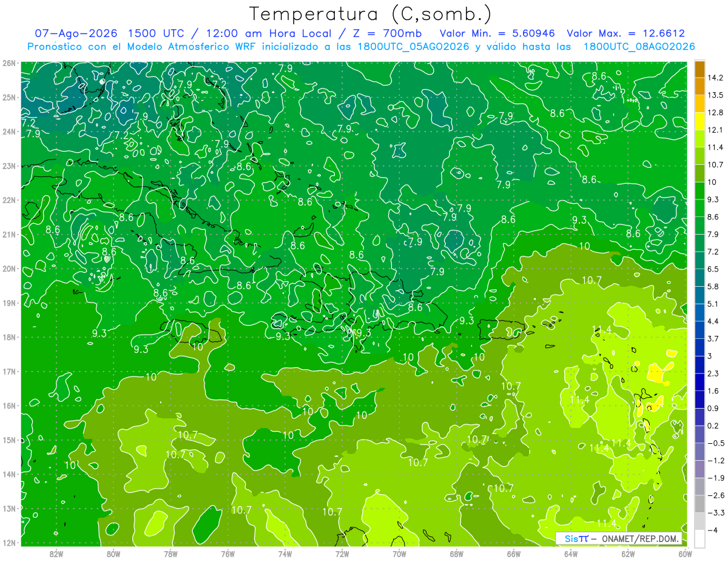Click the '0.2' legend value
This screenshot has height=562, width=728.
pyautogui.click(x=713, y=426)
